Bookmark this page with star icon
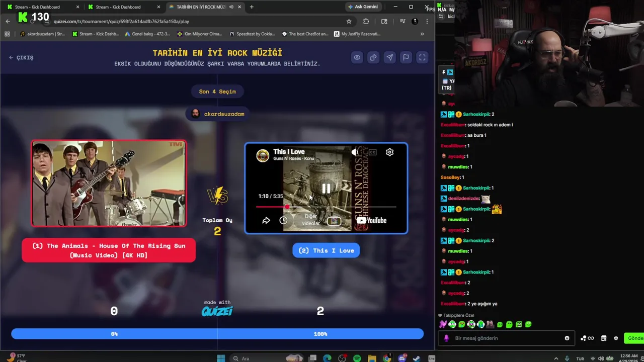This screenshot has width=644, height=362. tap(349, 21)
